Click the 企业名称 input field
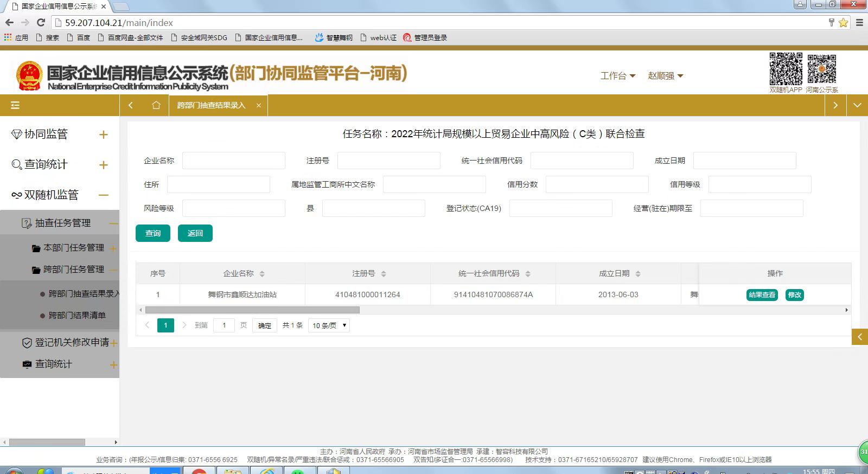Viewport: 868px width, 474px height. point(233,161)
